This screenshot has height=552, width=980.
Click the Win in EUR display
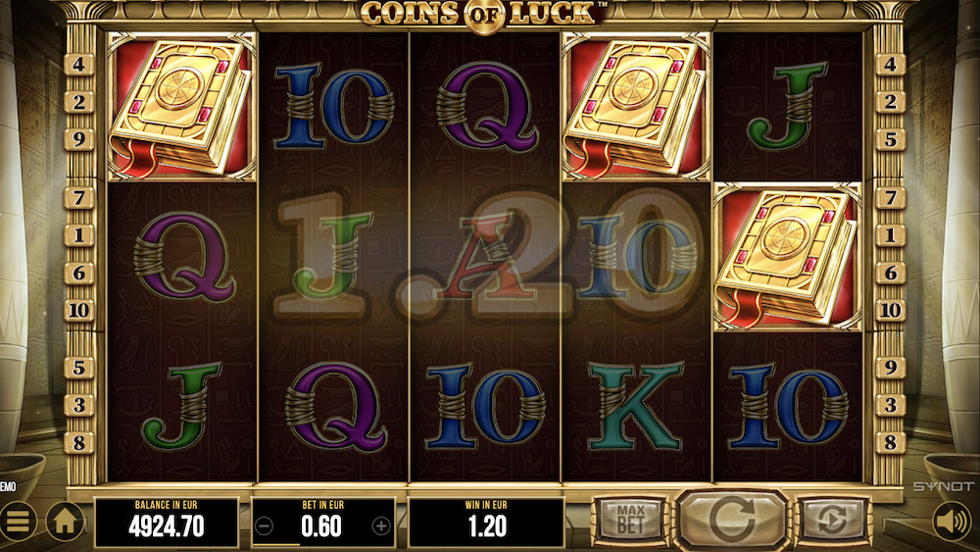[486, 522]
